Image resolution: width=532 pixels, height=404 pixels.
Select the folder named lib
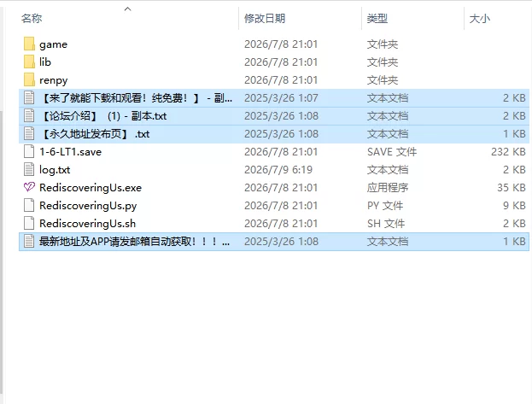(45, 61)
